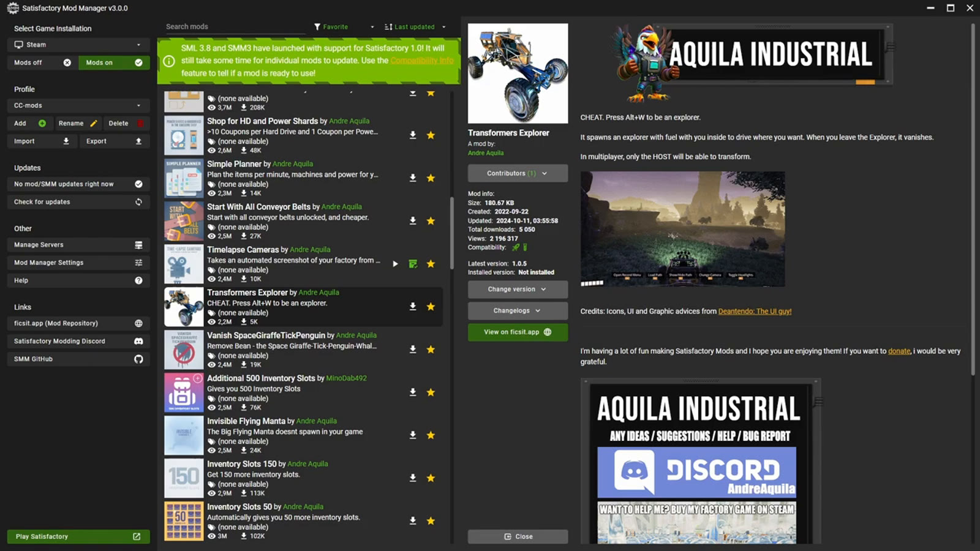Click download icon for Simple Planner
This screenshot has height=551, width=980.
click(413, 178)
